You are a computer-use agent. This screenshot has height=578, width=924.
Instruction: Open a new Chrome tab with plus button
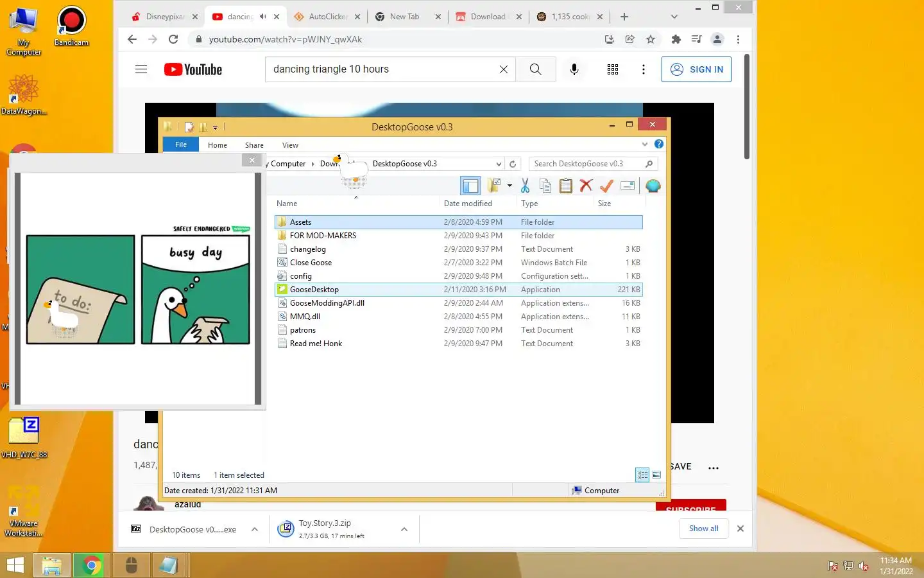tap(624, 17)
